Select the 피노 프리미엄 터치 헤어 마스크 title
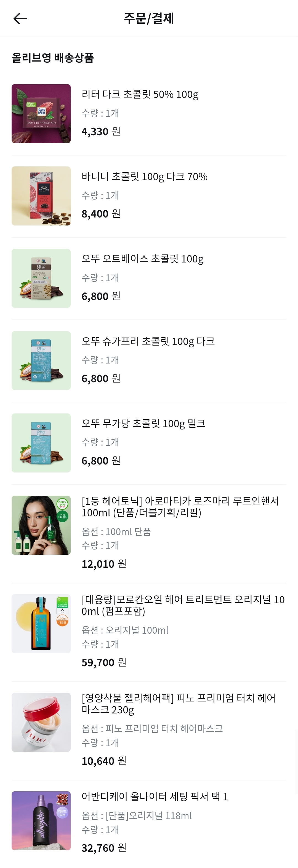This screenshot has height=868, width=298. tap(179, 704)
